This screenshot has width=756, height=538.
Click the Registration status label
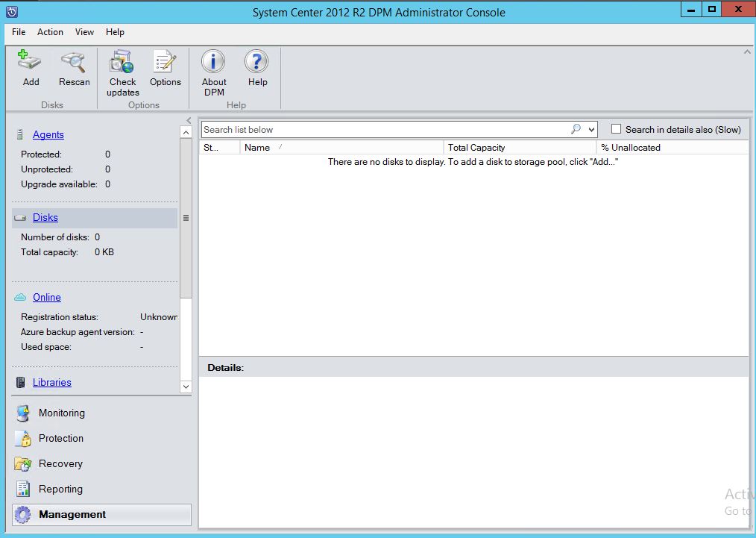coord(60,317)
